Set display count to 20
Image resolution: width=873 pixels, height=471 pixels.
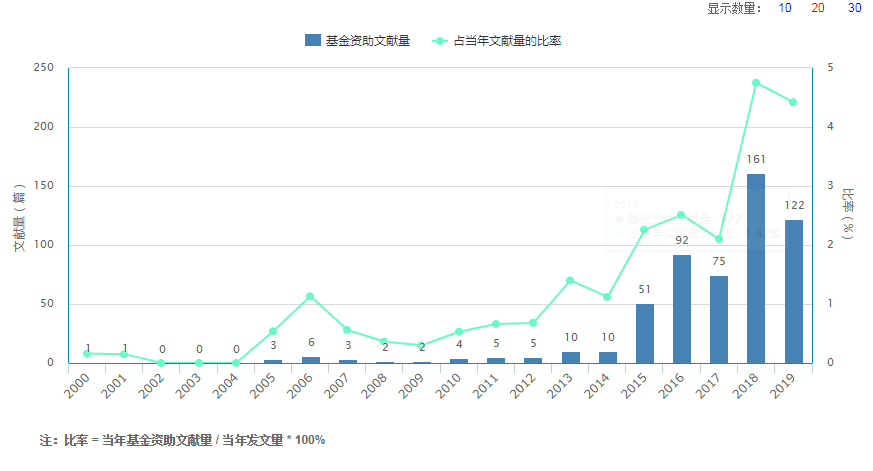click(817, 8)
